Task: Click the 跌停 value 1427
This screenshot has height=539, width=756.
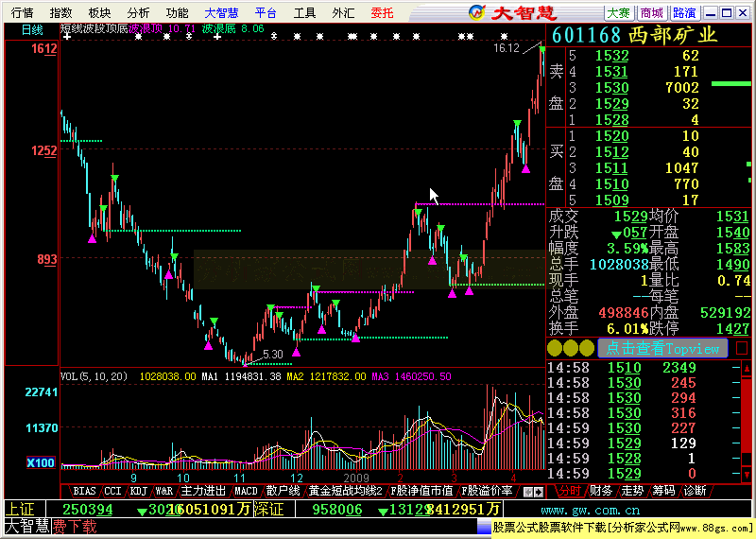Action: click(x=733, y=329)
